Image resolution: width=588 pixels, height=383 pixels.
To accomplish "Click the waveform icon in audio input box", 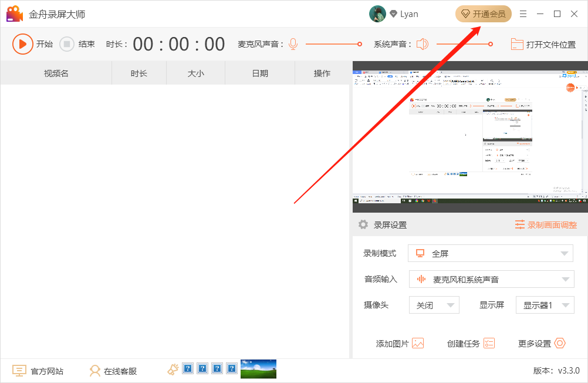I will (421, 279).
